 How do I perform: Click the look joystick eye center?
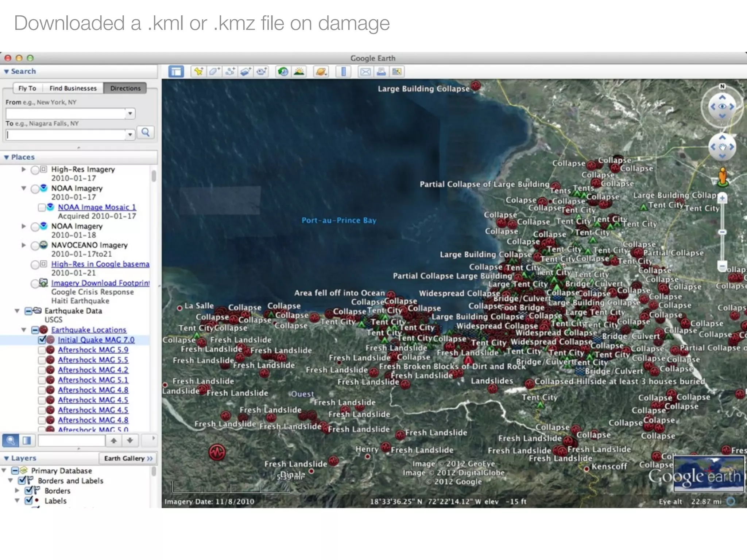click(x=722, y=107)
